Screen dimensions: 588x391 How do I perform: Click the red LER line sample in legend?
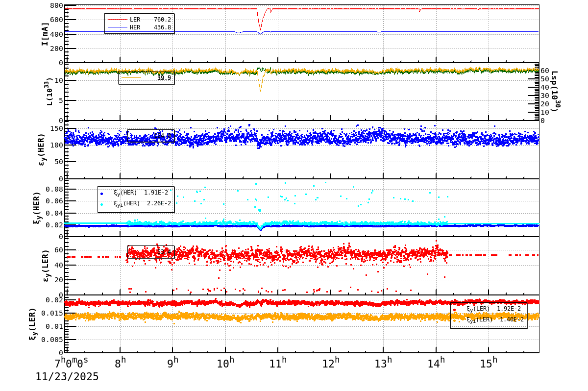117,20
